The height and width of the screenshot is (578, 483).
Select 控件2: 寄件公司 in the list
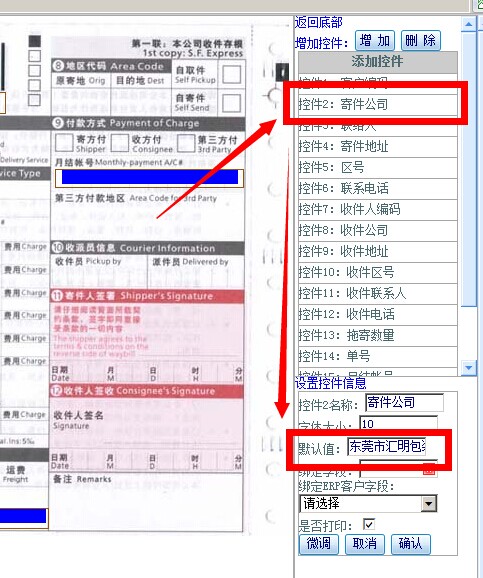tap(378, 105)
